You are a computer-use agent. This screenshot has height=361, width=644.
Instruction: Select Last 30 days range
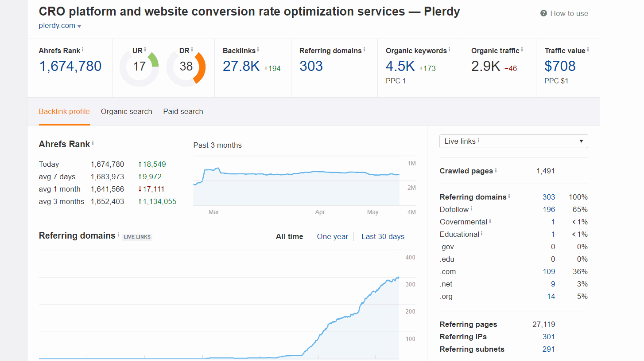tap(383, 237)
